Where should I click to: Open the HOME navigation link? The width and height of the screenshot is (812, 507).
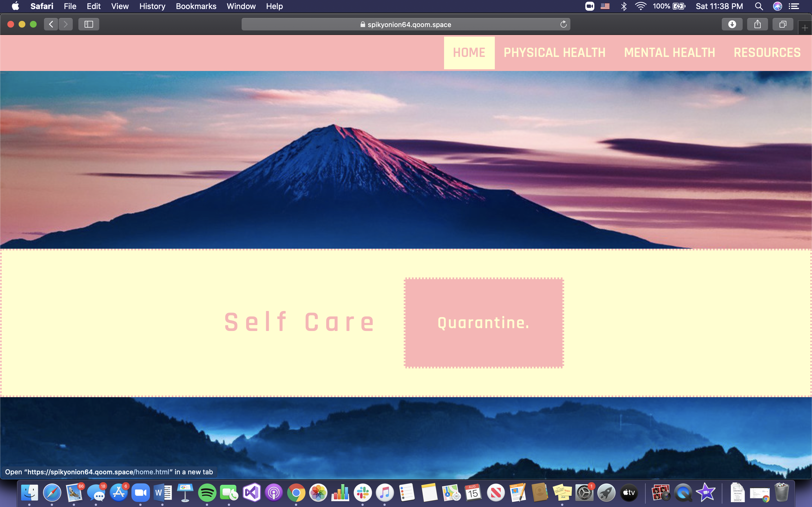tap(469, 53)
